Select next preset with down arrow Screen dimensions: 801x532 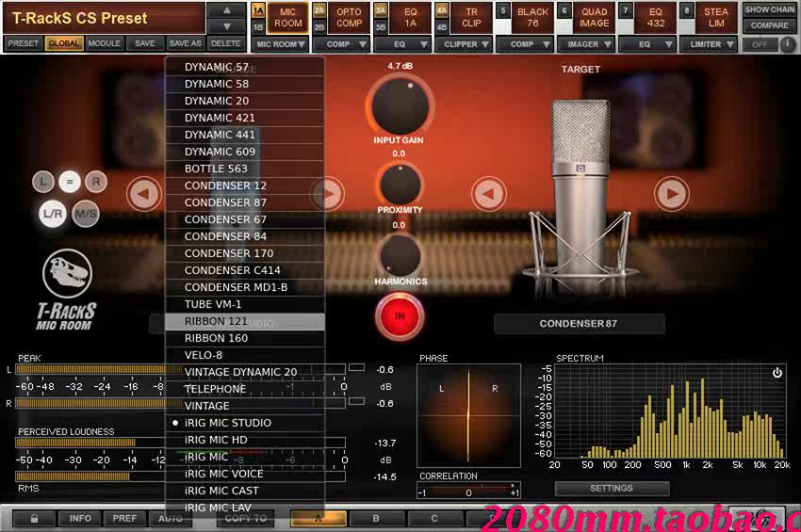coord(227,26)
